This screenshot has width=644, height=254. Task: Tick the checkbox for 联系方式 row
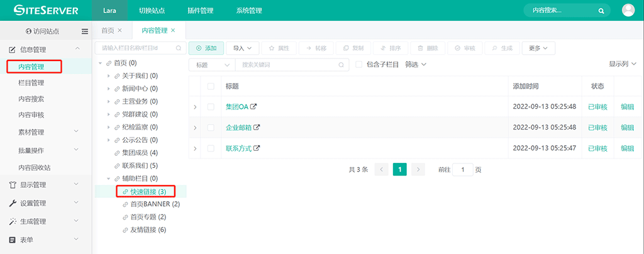coord(211,148)
